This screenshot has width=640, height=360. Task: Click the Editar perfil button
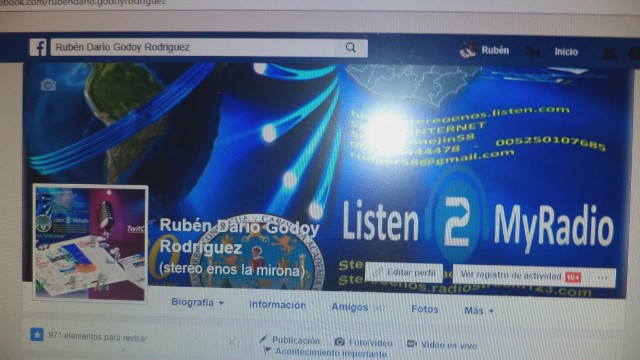(404, 272)
